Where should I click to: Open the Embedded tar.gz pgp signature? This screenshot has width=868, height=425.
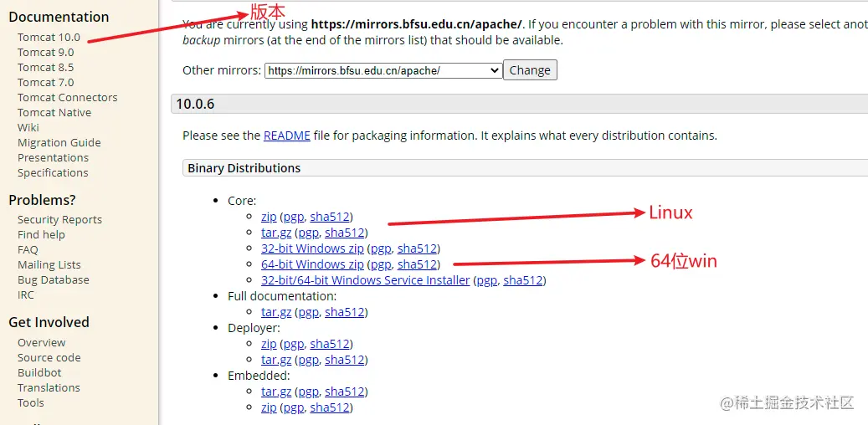(x=308, y=392)
